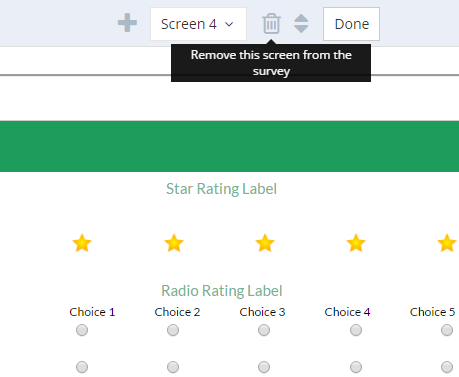Image resolution: width=459 pixels, height=377 pixels.
Task: Pick the fifth star rating
Action: click(x=447, y=243)
